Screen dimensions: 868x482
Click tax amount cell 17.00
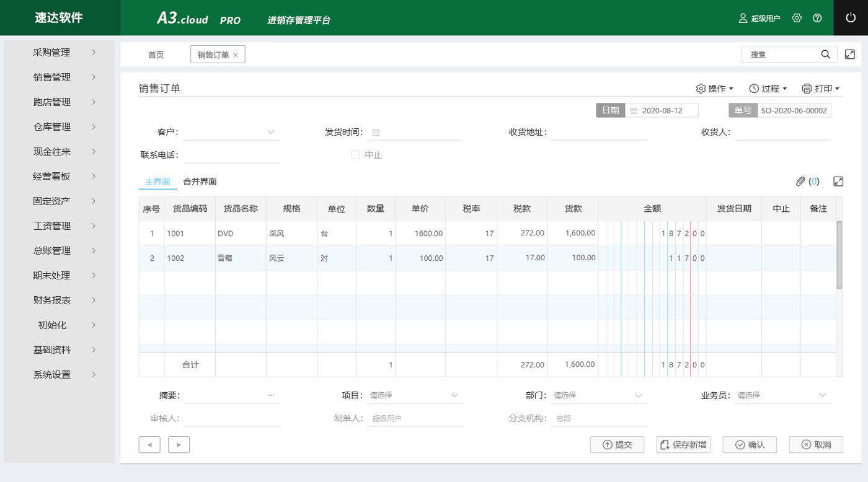tap(522, 258)
